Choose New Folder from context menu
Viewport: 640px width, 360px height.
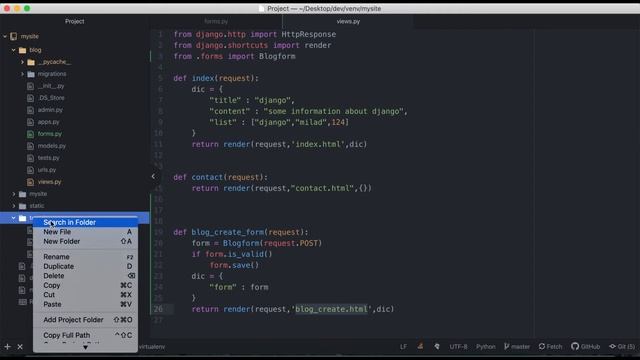85,242
